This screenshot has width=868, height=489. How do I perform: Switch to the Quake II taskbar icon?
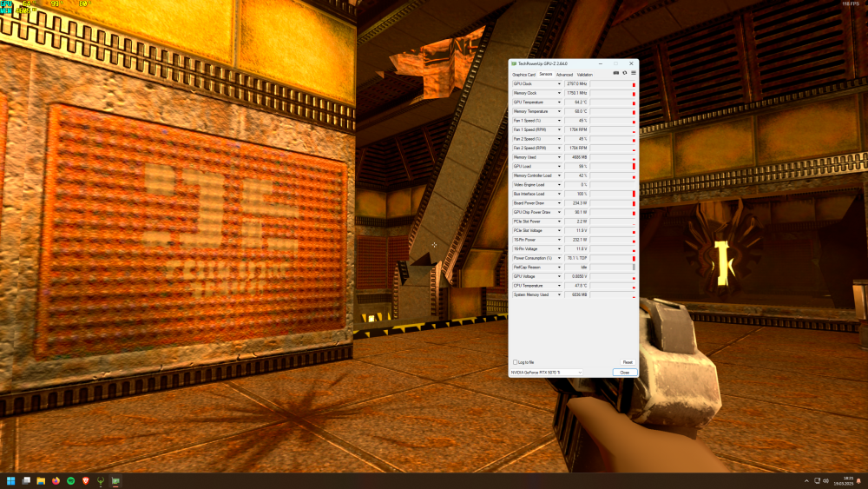pyautogui.click(x=101, y=480)
